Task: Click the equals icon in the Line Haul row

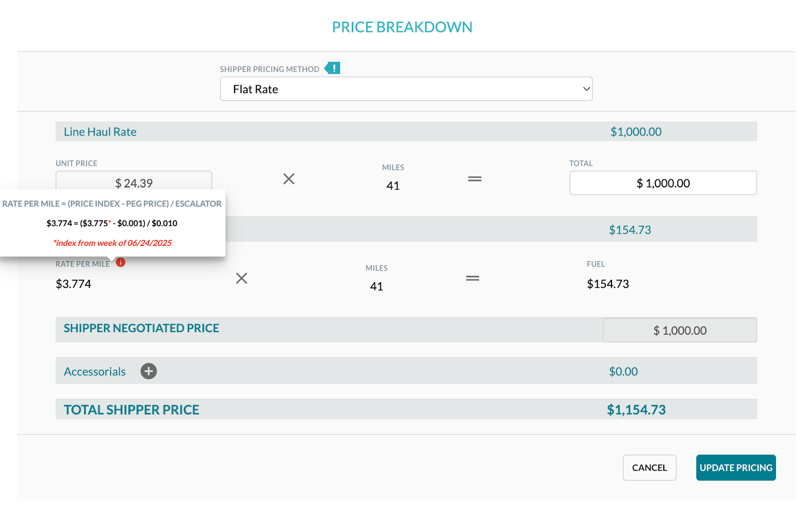Action: tap(475, 179)
